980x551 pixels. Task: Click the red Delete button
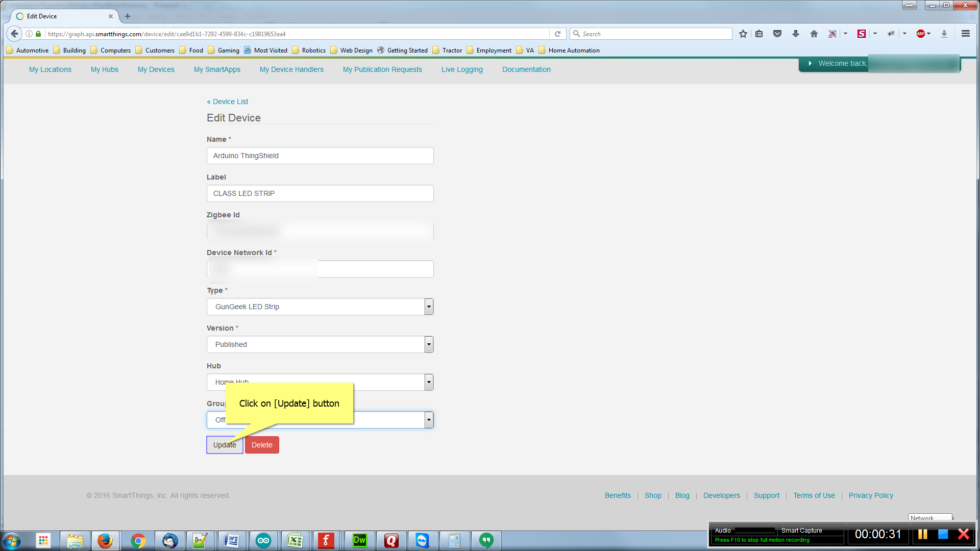coord(262,445)
